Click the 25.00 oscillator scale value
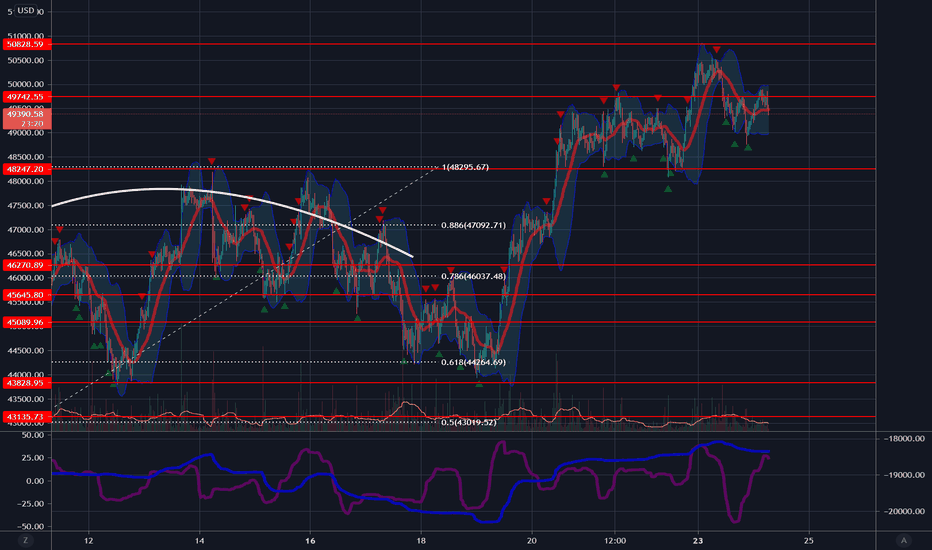This screenshot has height=550, width=932. click(x=32, y=458)
